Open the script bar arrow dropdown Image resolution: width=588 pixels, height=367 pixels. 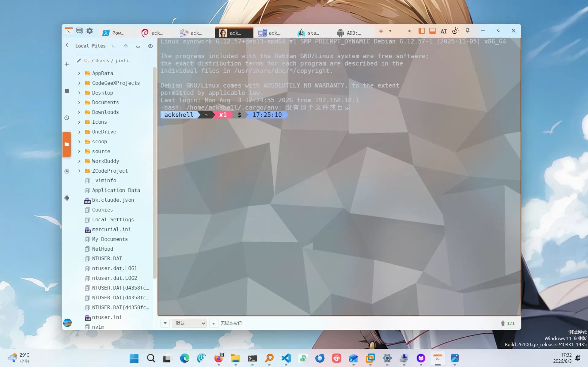point(165,323)
